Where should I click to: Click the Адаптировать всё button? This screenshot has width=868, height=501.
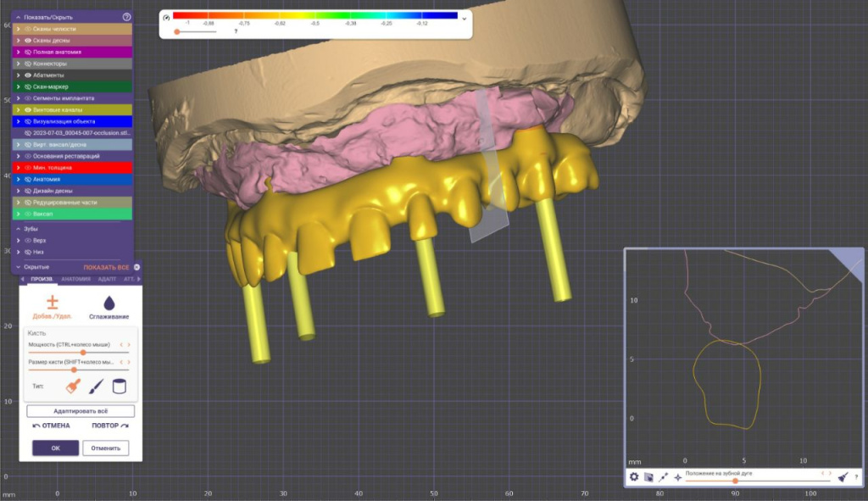click(x=81, y=411)
